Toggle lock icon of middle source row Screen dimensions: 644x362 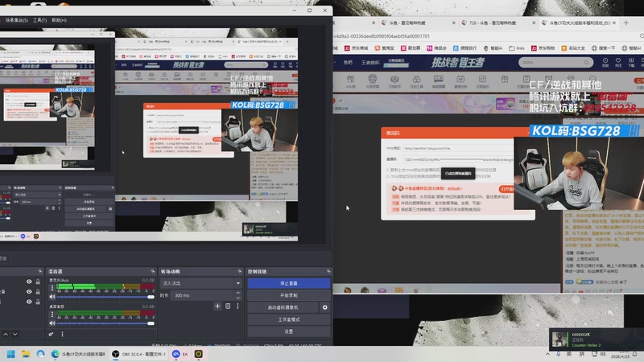pos(38,291)
